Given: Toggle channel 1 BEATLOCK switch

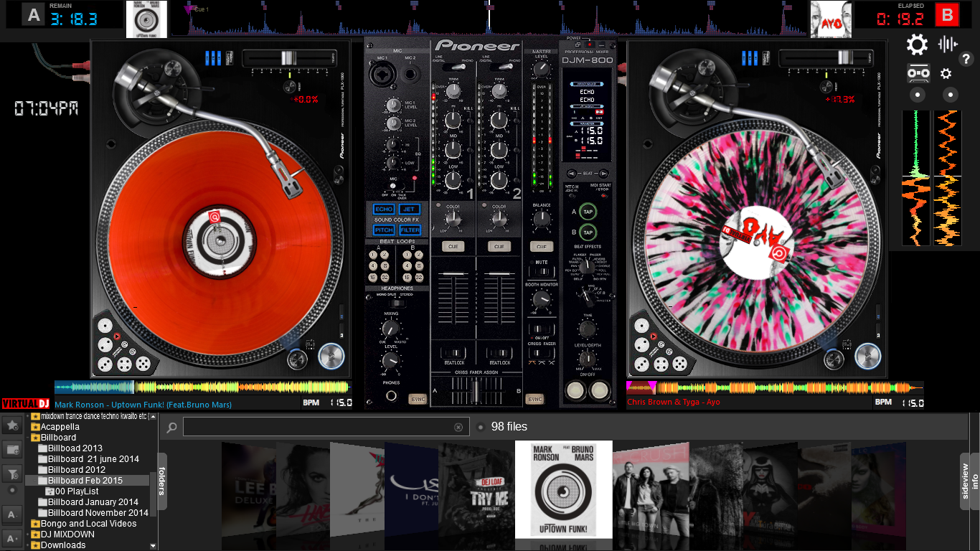Looking at the screenshot, I should click(x=453, y=353).
